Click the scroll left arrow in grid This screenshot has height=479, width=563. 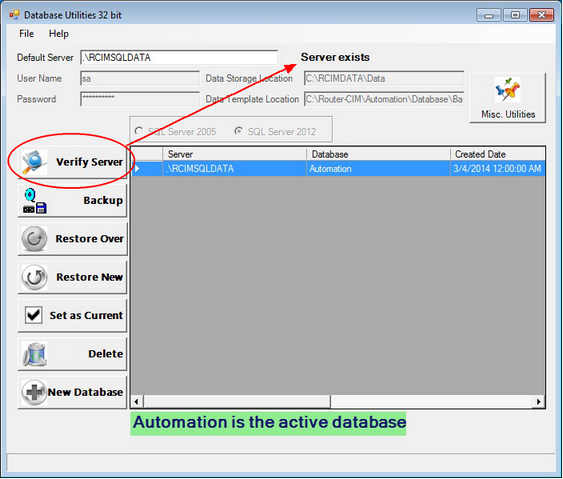[x=137, y=401]
